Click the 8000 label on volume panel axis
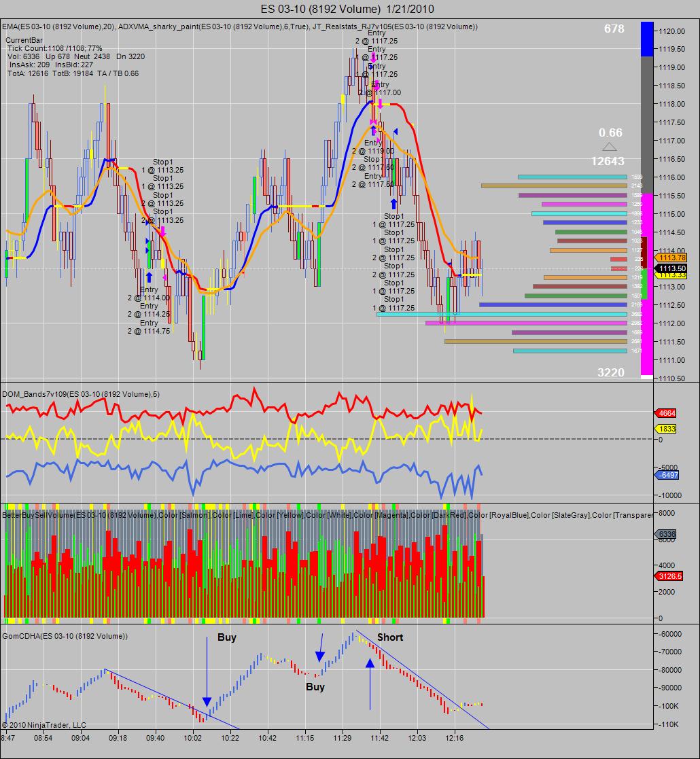This screenshot has height=759, width=700. [667, 513]
